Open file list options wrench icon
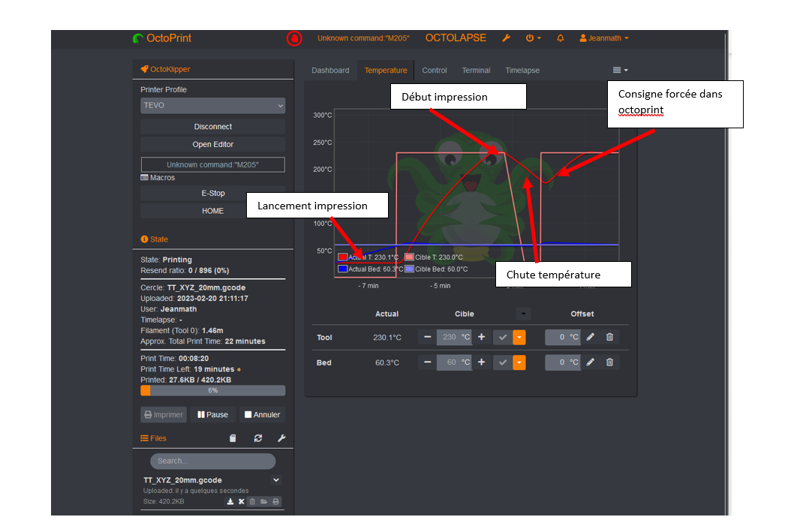This screenshot has height=532, width=785. click(x=281, y=438)
